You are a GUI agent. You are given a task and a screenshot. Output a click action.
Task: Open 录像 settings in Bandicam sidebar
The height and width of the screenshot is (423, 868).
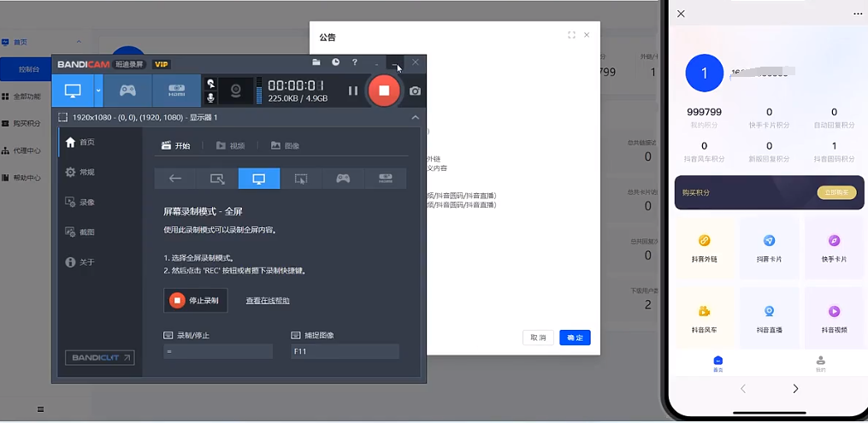click(80, 203)
